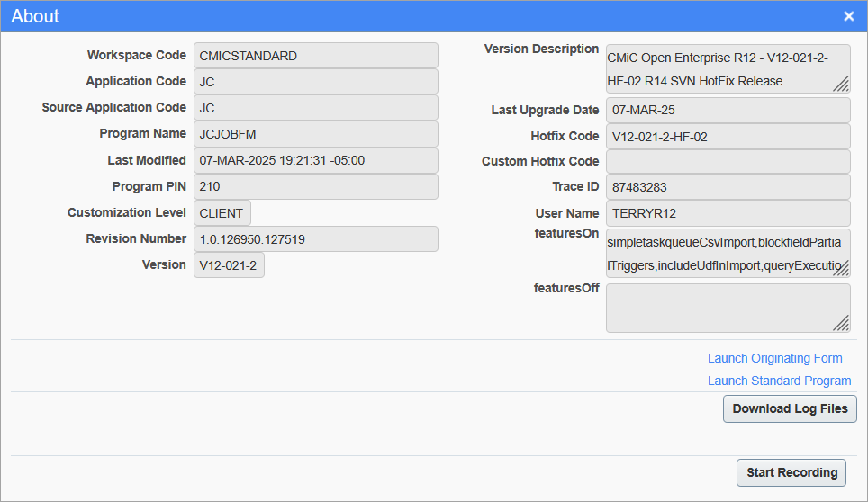Click the Version Description label

coord(541,49)
